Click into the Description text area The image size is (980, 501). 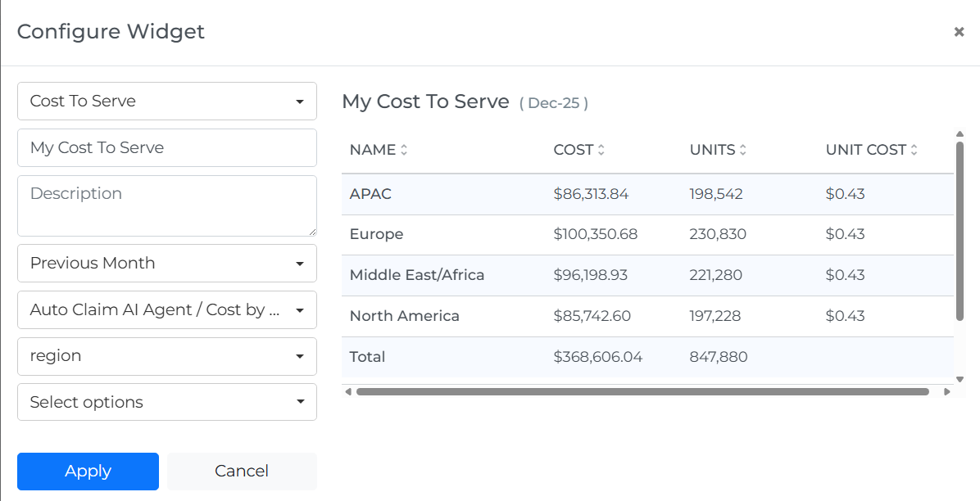(166, 205)
